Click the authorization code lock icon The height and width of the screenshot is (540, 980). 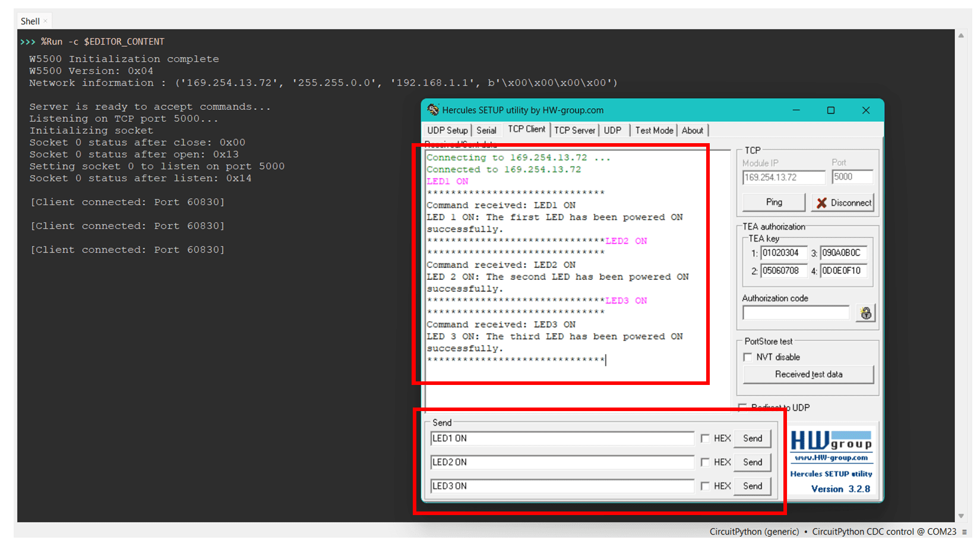pos(865,313)
